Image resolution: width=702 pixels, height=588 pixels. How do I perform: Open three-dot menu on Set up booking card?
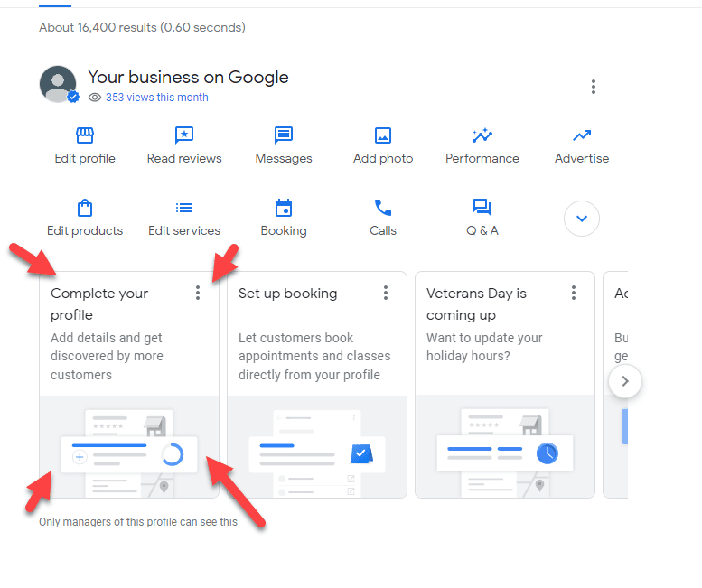[x=386, y=293]
